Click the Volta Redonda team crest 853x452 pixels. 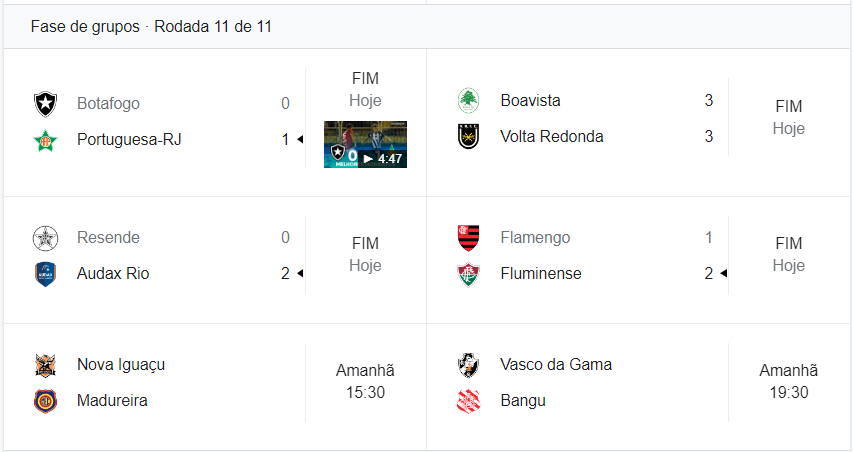(x=468, y=136)
